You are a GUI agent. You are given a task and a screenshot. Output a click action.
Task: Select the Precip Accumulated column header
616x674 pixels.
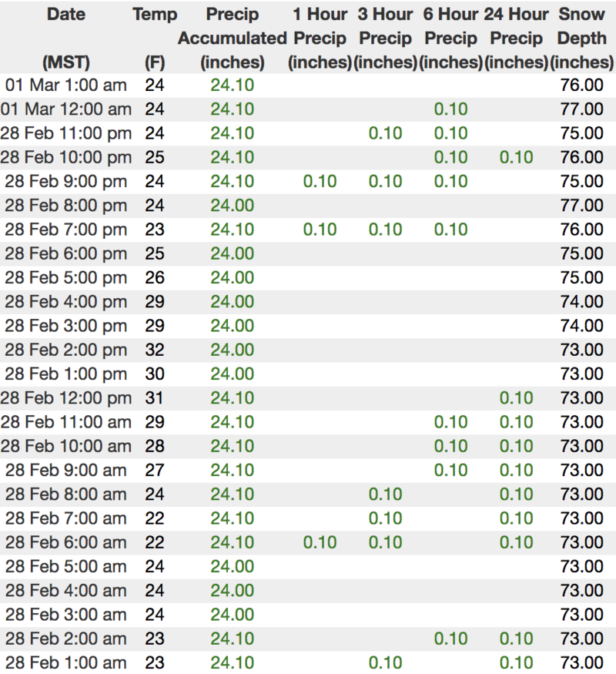pos(232,38)
